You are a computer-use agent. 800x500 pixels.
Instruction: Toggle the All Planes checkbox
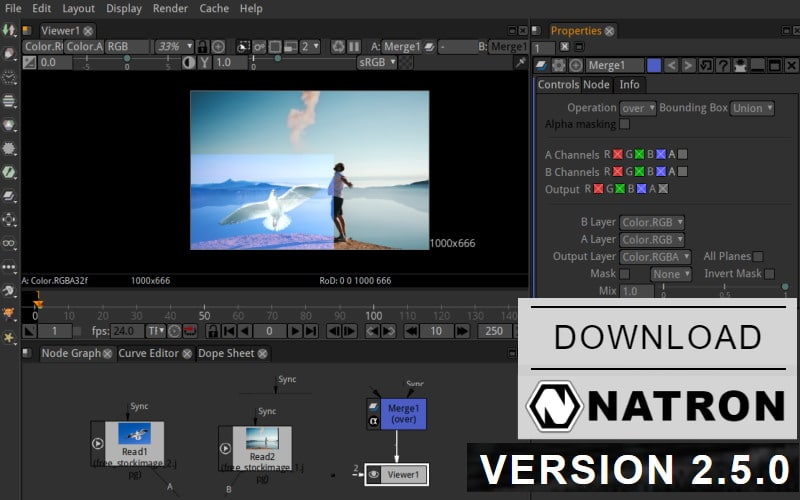tap(757, 257)
